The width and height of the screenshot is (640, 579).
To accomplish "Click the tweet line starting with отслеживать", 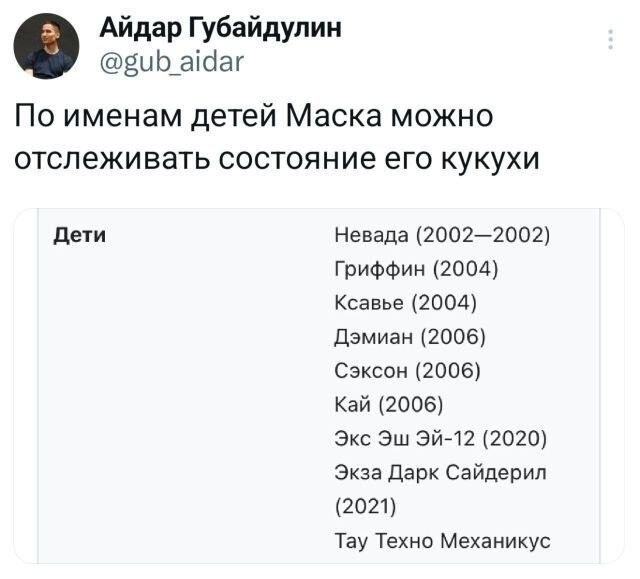I will (275, 160).
